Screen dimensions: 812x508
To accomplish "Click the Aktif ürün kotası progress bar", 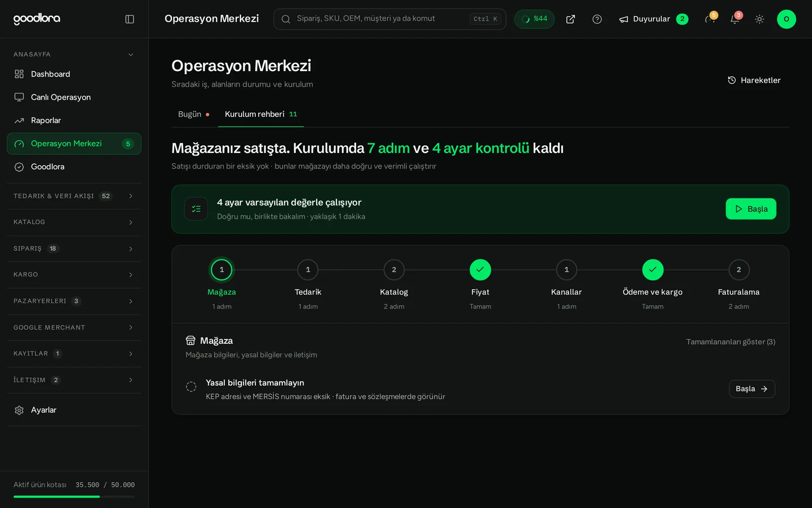I will coord(74,496).
